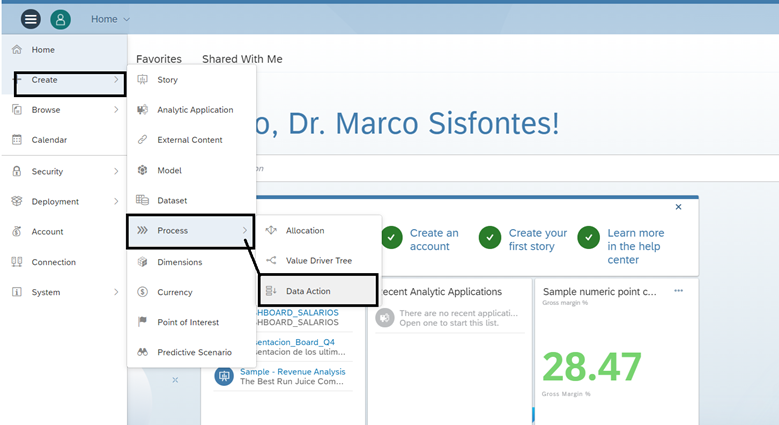
Task: Open the Presentacion_Board_Q4 link
Action: pyautogui.click(x=296, y=342)
